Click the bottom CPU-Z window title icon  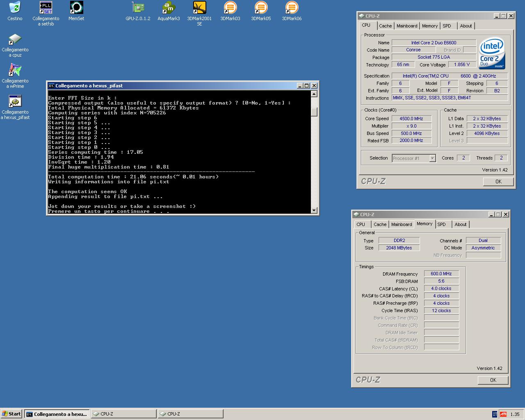356,215
